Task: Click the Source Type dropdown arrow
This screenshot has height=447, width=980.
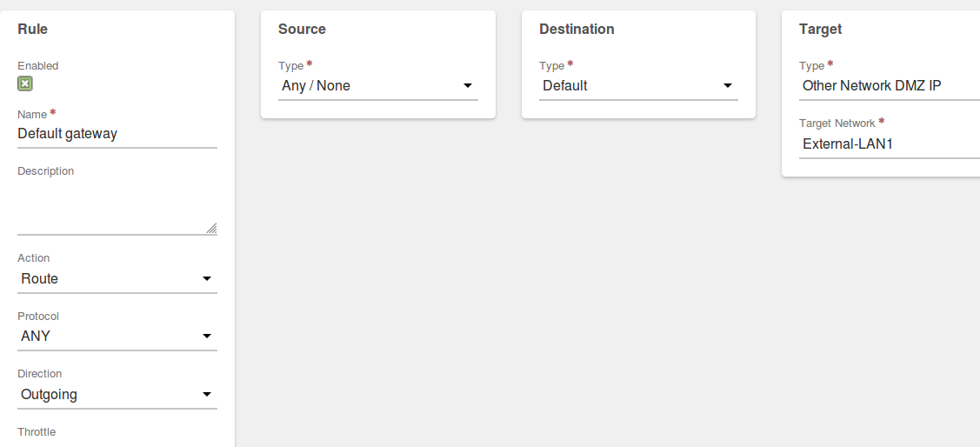Action: pos(468,85)
